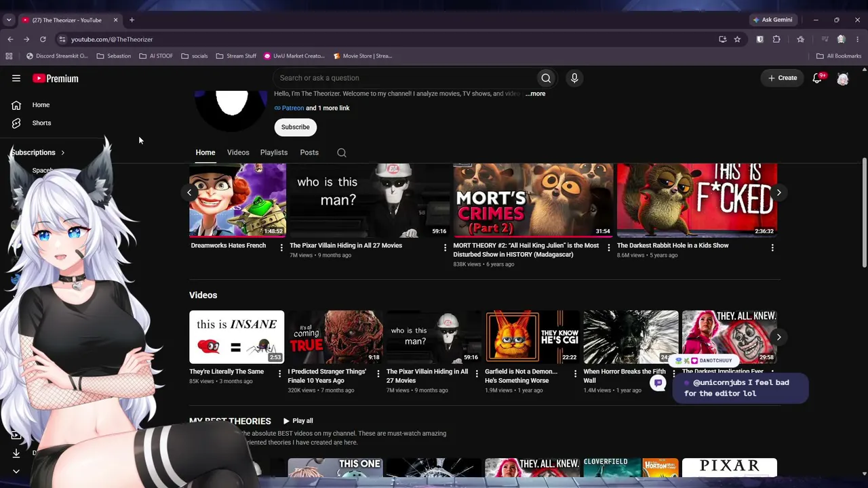Open the YouTube guide hamburger menu
The width and height of the screenshot is (868, 488).
click(16, 79)
